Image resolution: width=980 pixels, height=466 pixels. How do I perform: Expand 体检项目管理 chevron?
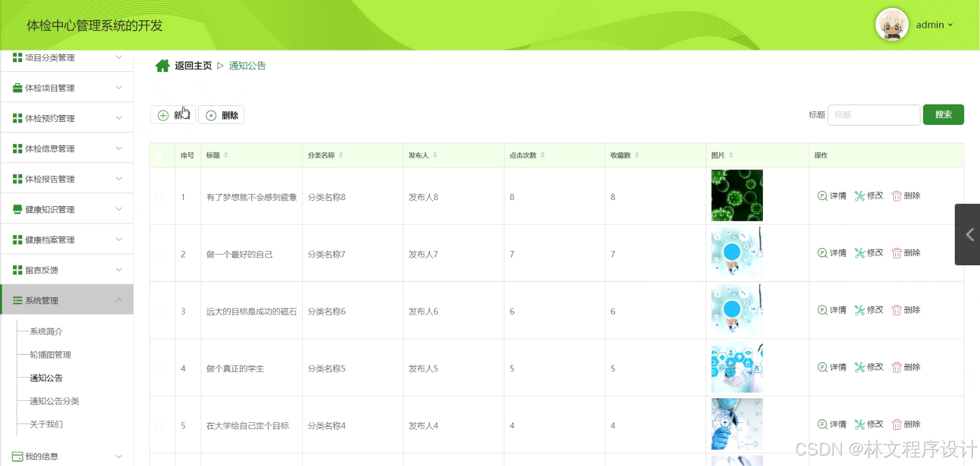(119, 87)
